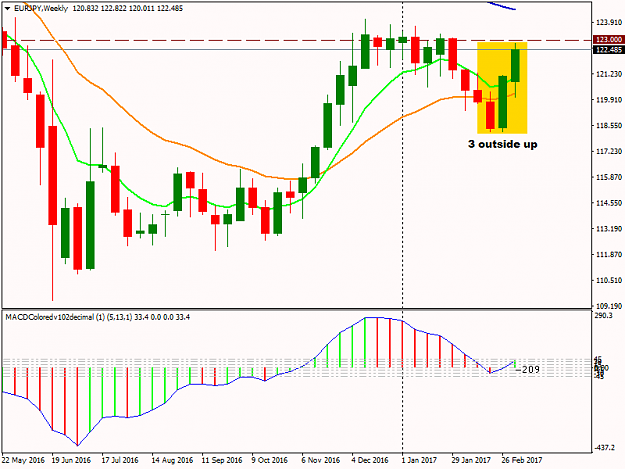
Task: Select the '3 outside up' annotation text
Action: tap(503, 144)
